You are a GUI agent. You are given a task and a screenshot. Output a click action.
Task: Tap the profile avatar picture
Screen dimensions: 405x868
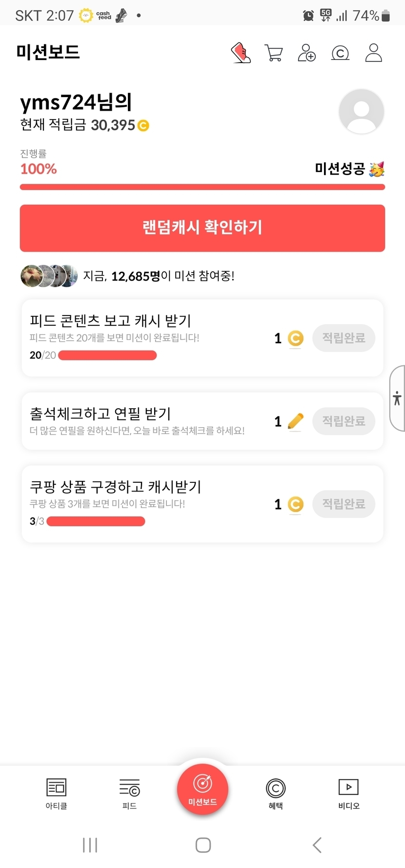pyautogui.click(x=361, y=112)
